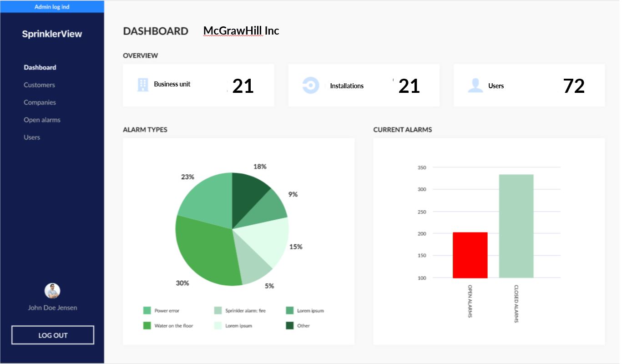The height and width of the screenshot is (364, 622).
Task: Click the SprinklerView logo title
Action: pos(52,34)
